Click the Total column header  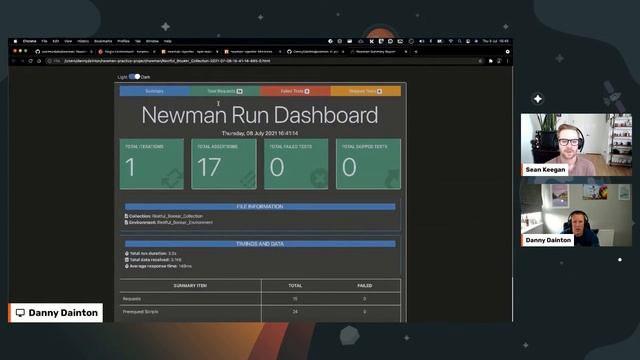(295, 286)
